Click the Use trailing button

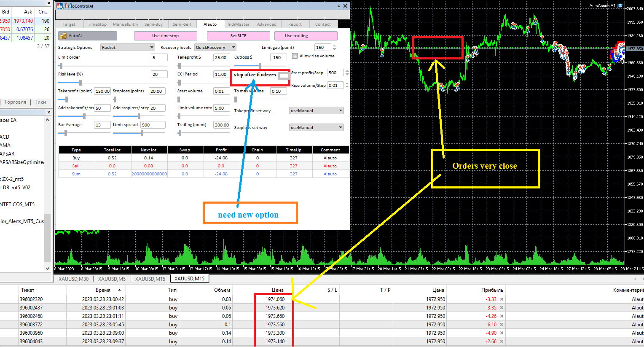coord(306,36)
